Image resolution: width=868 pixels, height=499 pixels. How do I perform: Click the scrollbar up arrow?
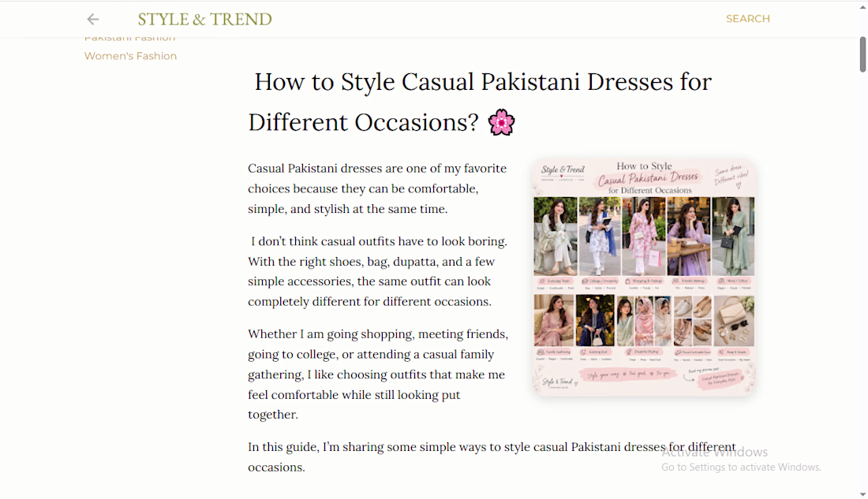[862, 6]
